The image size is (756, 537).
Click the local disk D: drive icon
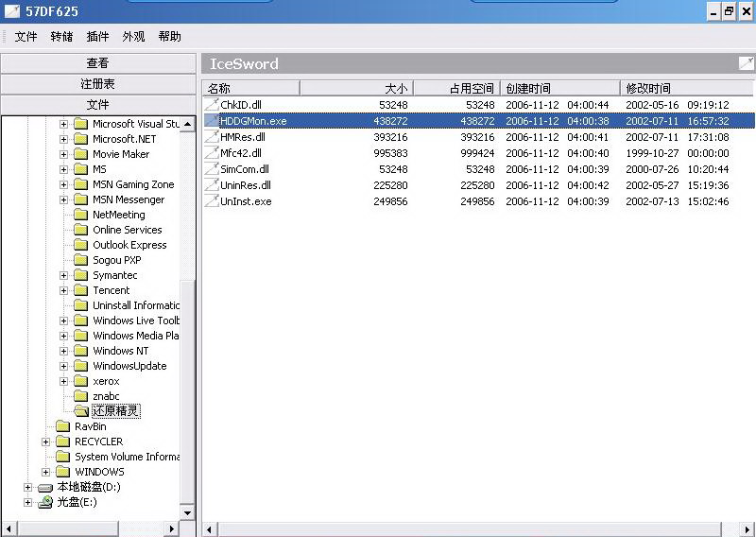(x=44, y=488)
